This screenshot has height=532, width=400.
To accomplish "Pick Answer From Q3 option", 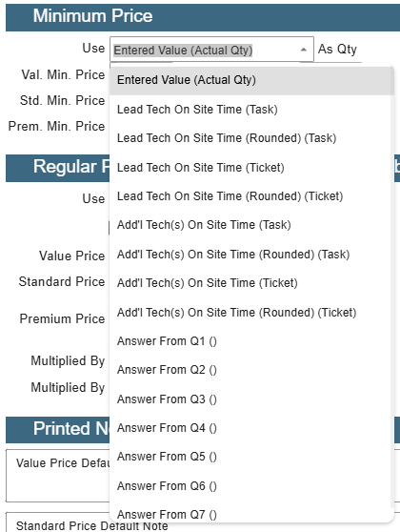I will [x=251, y=399].
